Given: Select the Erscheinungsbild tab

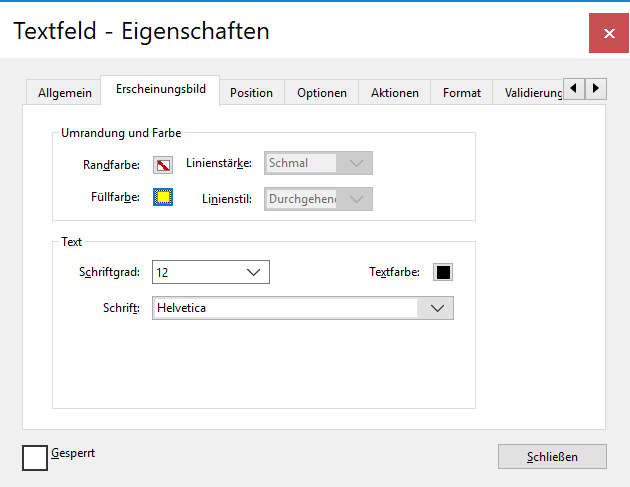Looking at the screenshot, I should pyautogui.click(x=160, y=90).
